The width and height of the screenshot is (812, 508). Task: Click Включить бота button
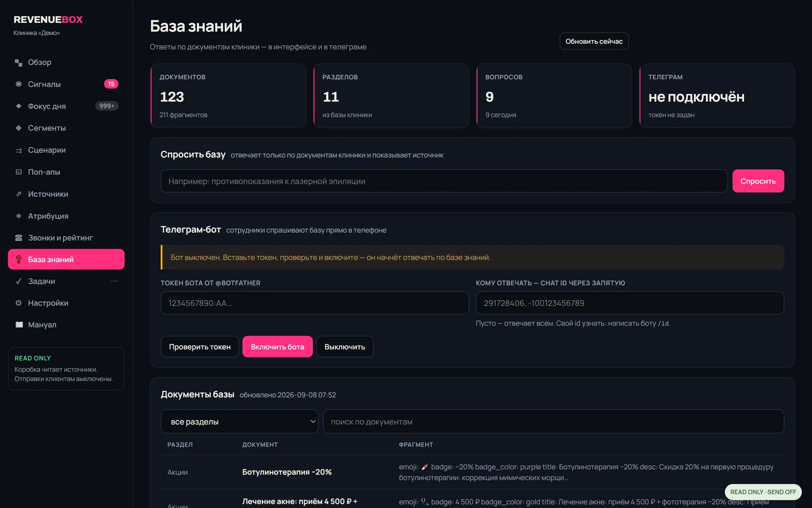[278, 347]
